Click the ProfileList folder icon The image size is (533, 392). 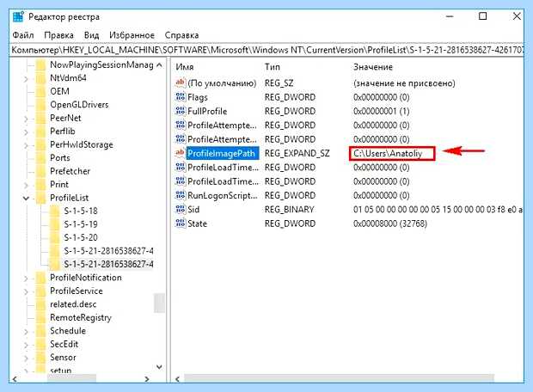coord(40,198)
